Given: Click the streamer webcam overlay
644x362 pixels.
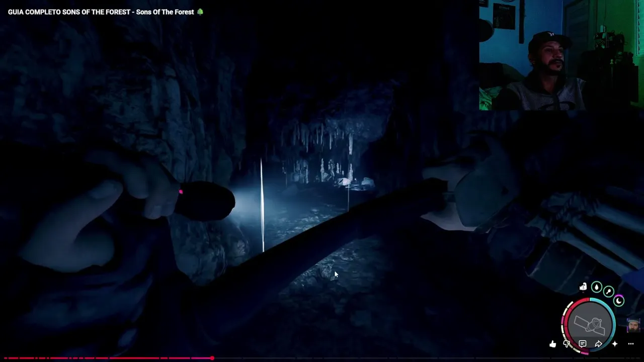Looking at the screenshot, I should [561, 55].
